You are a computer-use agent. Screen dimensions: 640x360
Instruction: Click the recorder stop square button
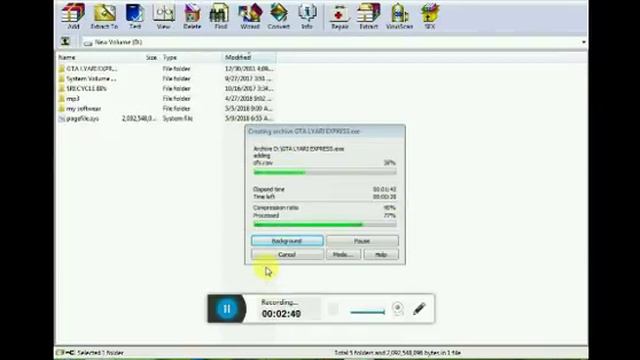click(x=333, y=309)
